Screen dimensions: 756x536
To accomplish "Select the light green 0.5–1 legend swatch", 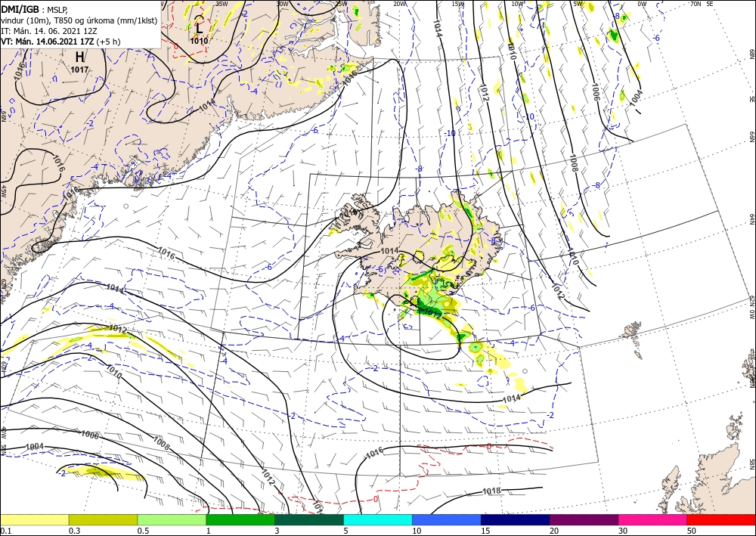I will (172, 520).
